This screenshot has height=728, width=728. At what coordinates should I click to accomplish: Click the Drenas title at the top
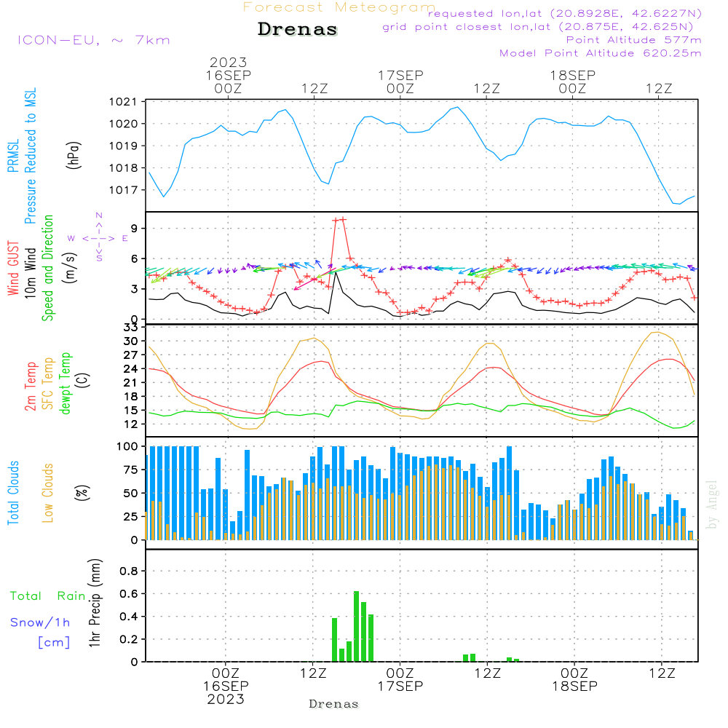click(298, 29)
